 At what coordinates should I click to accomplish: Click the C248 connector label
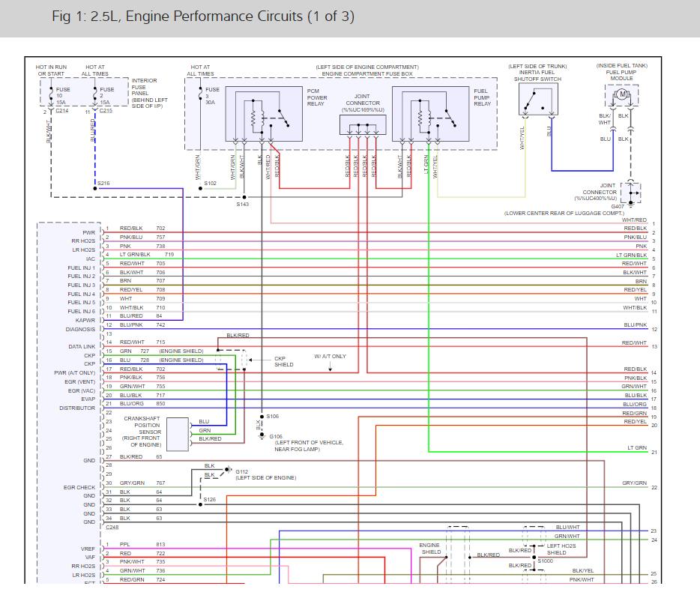click(x=112, y=527)
